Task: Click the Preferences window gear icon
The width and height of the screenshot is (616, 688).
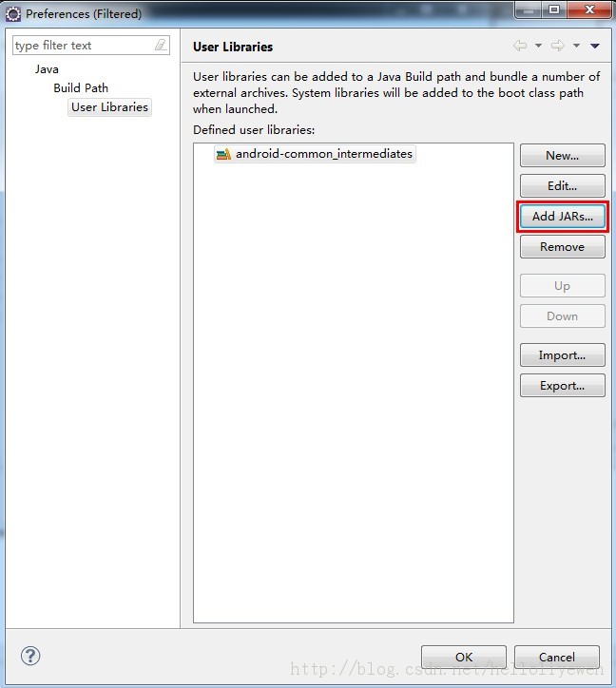Action: point(13,14)
